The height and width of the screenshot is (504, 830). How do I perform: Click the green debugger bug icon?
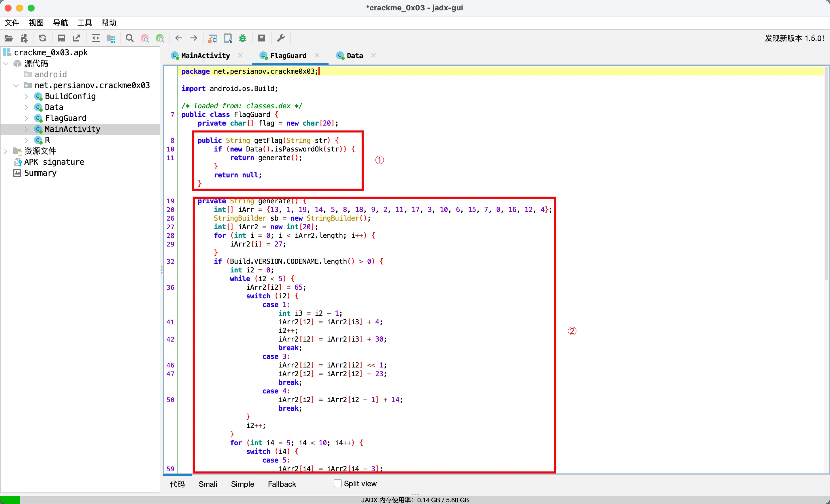[243, 38]
